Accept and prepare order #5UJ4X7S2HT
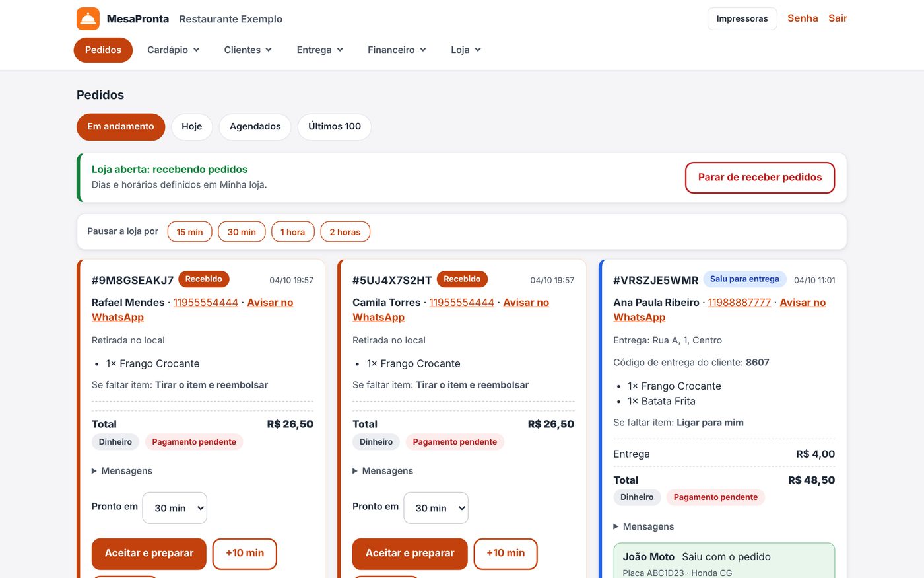Screen dimensions: 924x578 click(x=410, y=554)
